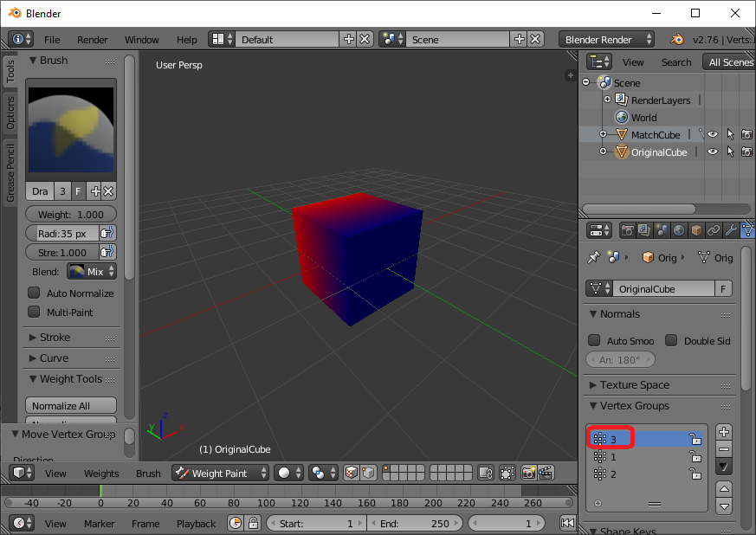Add a new vertex group with plus
Viewport: 756px width, 535px height.
(x=724, y=432)
